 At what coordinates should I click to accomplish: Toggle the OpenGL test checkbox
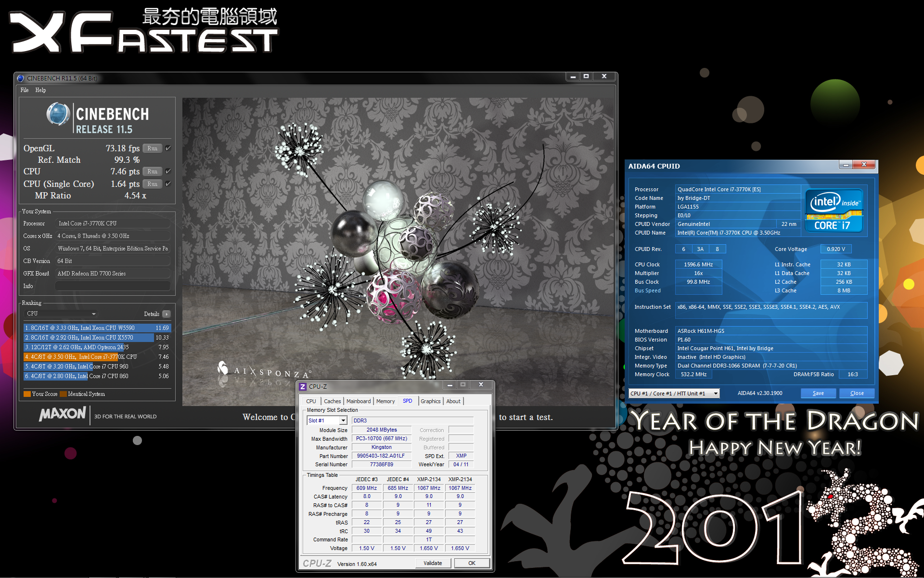coord(168,148)
